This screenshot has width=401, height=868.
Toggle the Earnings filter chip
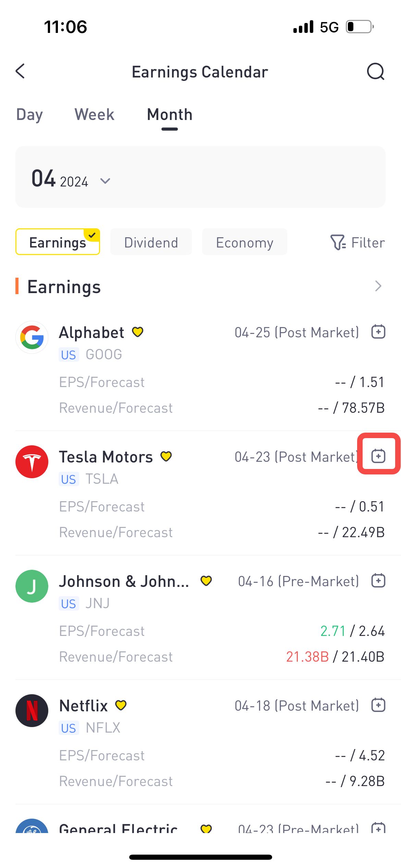58,242
